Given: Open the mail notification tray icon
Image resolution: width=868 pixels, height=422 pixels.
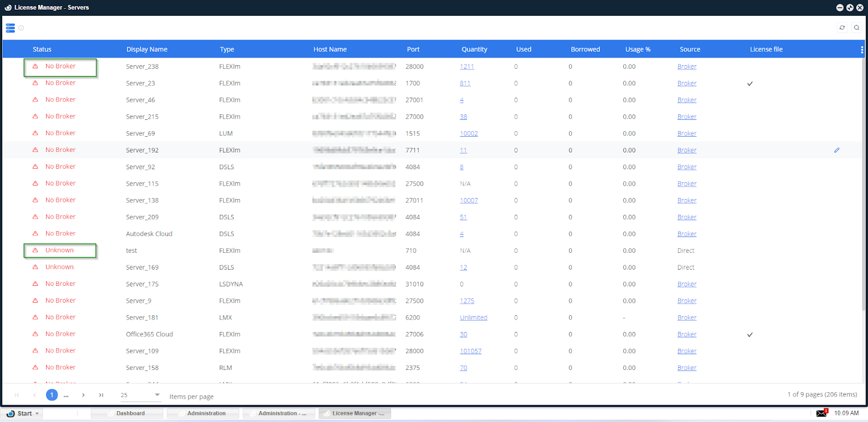Looking at the screenshot, I should tap(821, 413).
